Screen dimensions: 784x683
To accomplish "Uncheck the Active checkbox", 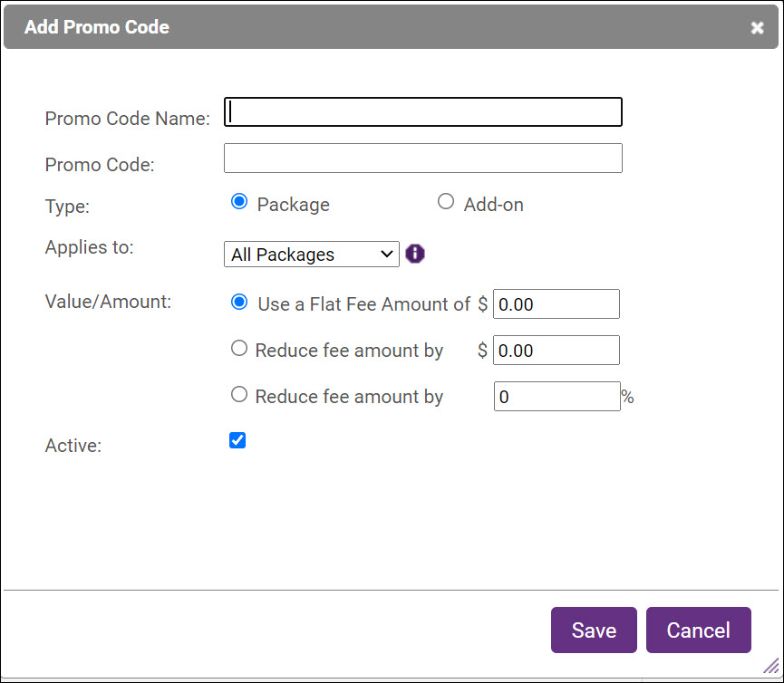I will 237,441.
